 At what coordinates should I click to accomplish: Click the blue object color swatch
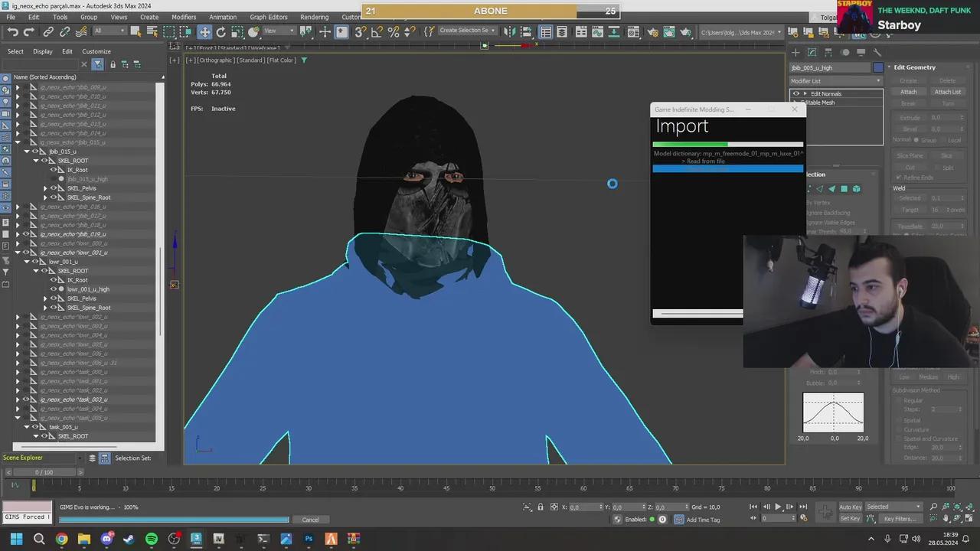coord(878,67)
